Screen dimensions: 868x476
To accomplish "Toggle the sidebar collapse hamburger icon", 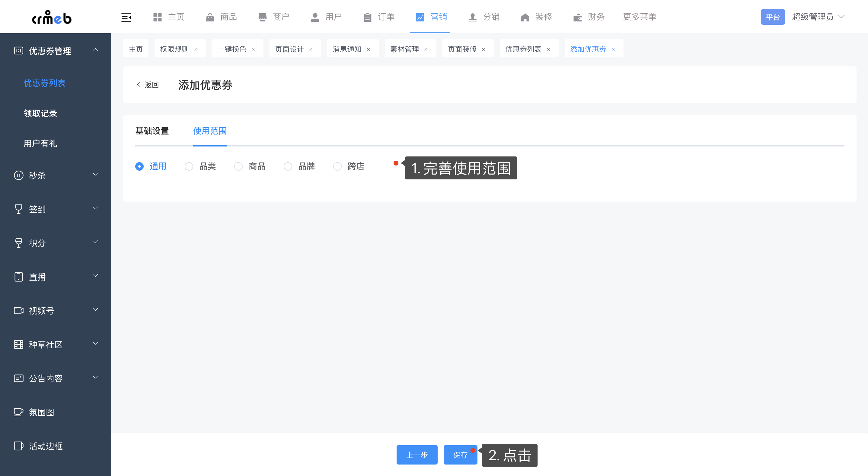I will pyautogui.click(x=126, y=17).
